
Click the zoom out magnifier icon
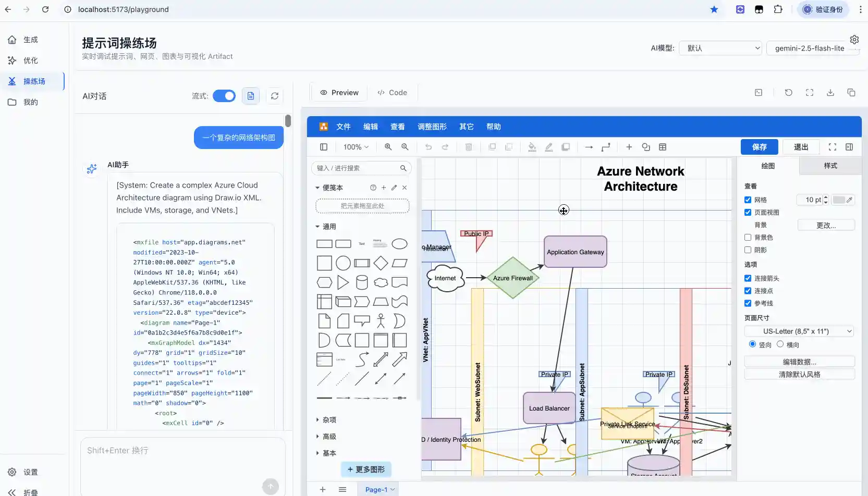tap(405, 147)
